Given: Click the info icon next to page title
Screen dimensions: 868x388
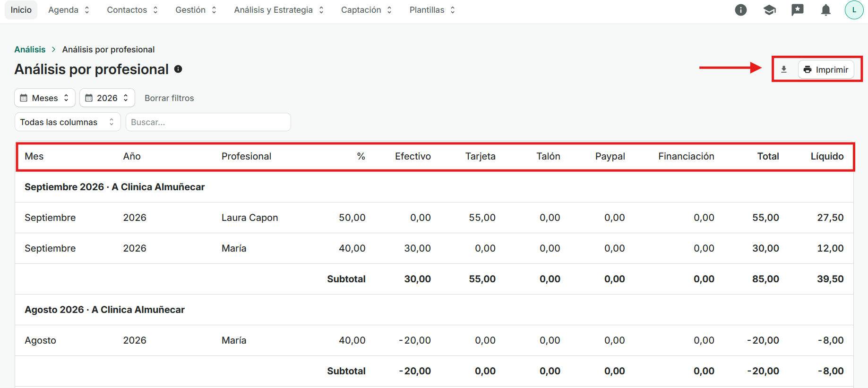Looking at the screenshot, I should 178,69.
